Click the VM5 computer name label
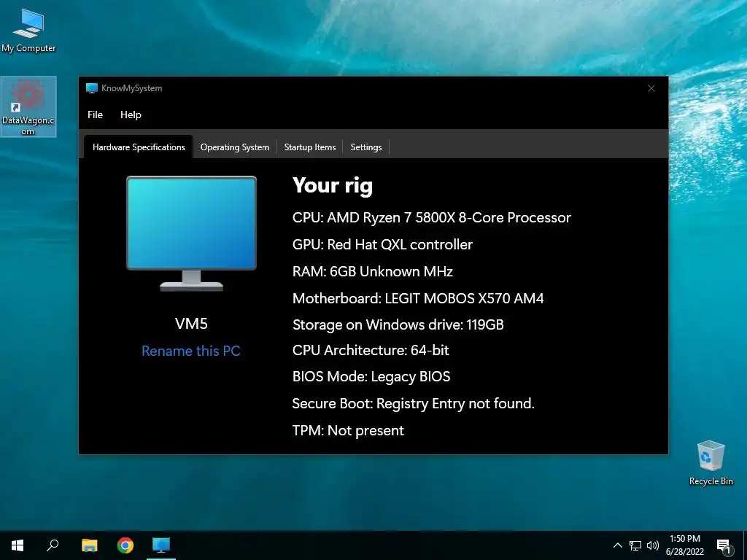This screenshot has width=747, height=560. [x=191, y=324]
